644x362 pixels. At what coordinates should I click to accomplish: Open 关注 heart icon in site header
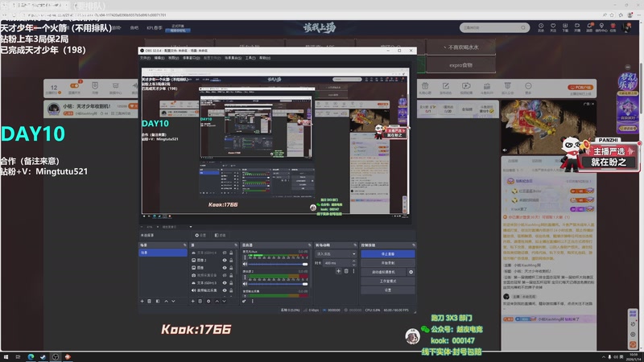point(553,27)
